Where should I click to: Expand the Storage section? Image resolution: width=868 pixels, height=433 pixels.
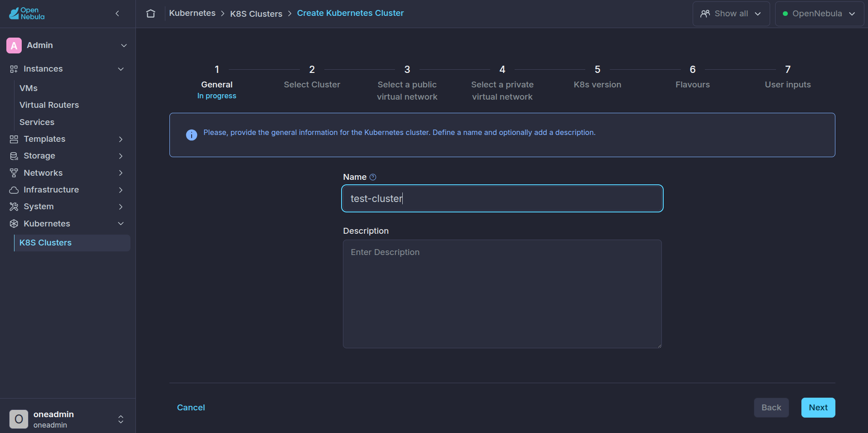pyautogui.click(x=121, y=156)
